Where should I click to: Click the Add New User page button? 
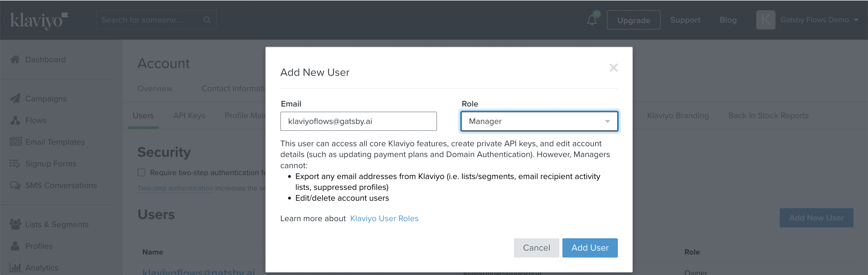[816, 218]
